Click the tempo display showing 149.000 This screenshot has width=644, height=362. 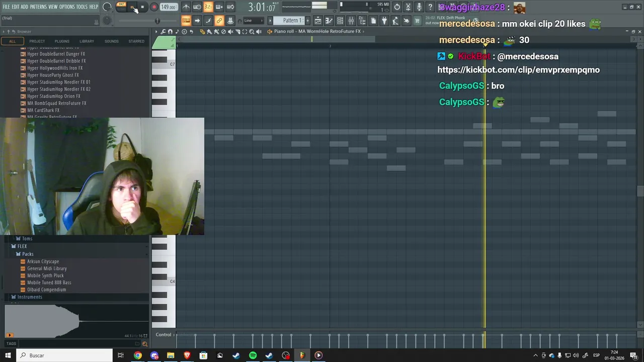168,7
